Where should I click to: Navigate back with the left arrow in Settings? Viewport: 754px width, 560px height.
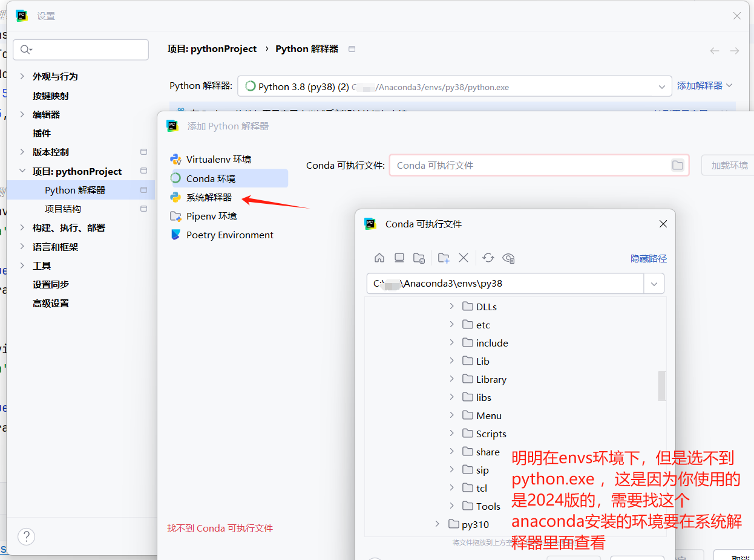[x=715, y=51]
